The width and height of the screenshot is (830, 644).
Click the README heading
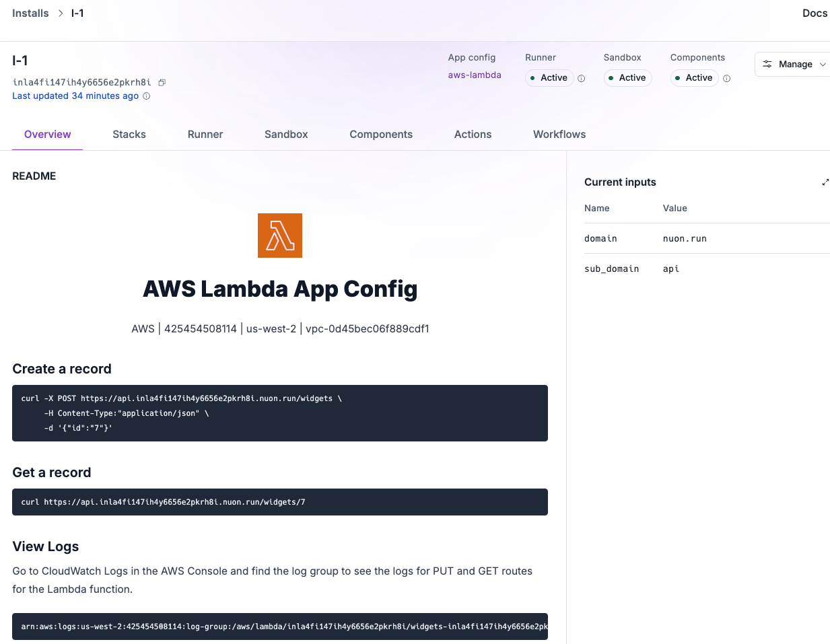[x=34, y=176]
